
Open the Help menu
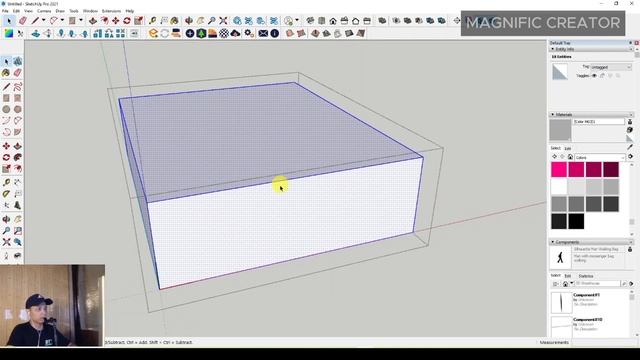click(130, 11)
